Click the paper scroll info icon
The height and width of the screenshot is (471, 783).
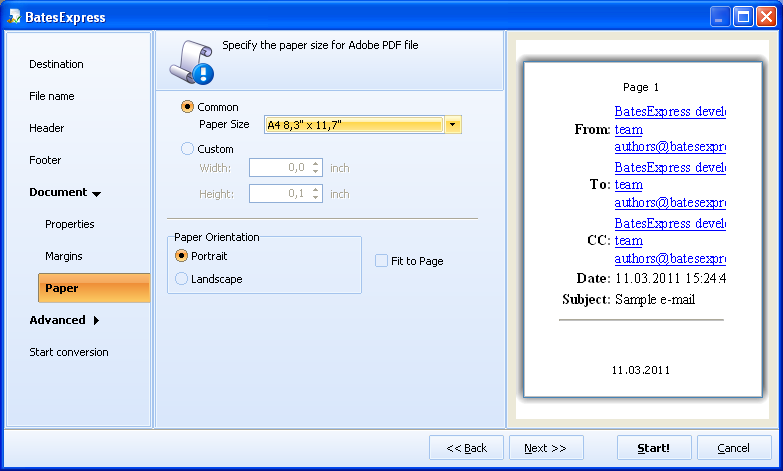[x=192, y=62]
